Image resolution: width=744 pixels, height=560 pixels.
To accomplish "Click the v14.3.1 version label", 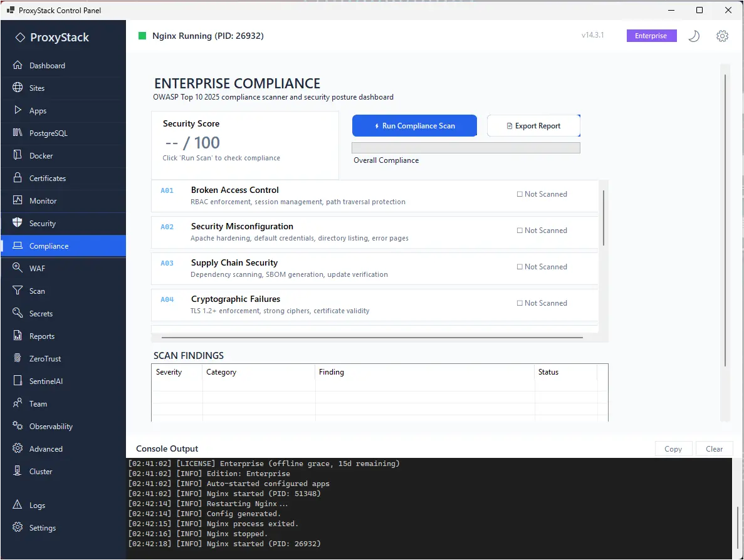I will pyautogui.click(x=592, y=35).
